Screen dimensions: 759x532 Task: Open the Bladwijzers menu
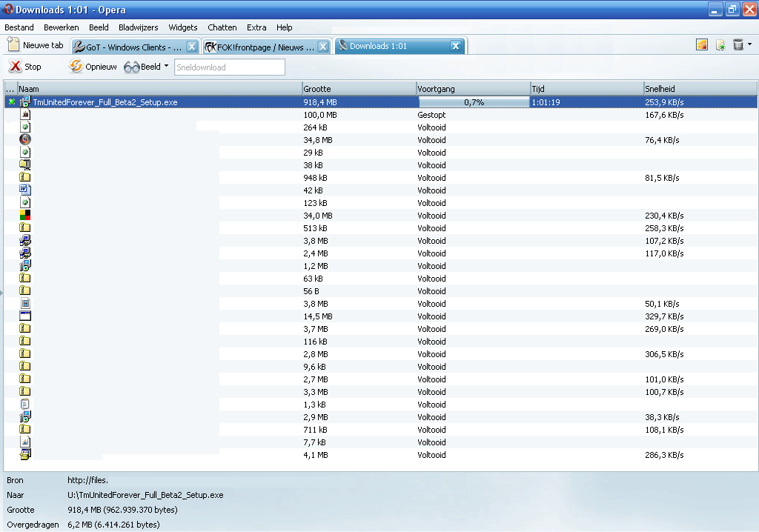click(139, 27)
